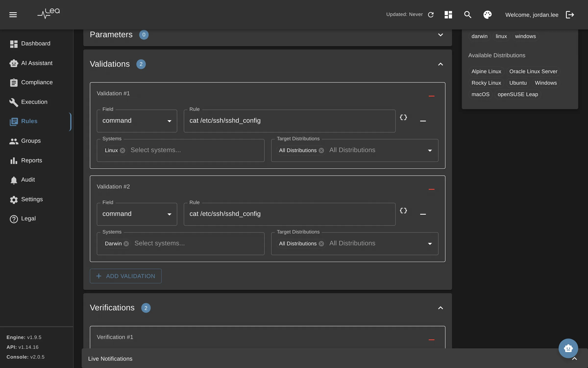Remove the Darwin system chip

(x=126, y=244)
